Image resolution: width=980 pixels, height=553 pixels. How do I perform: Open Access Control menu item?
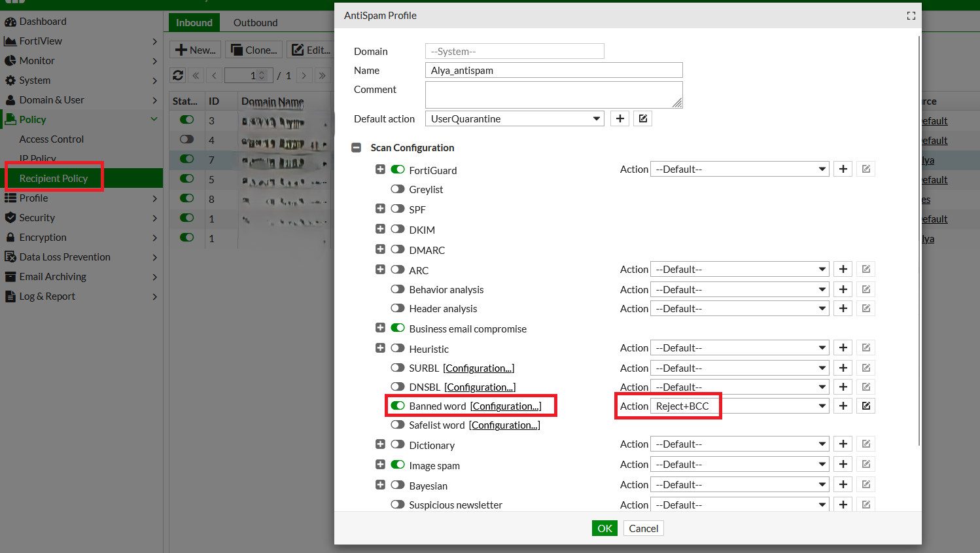[x=52, y=139]
